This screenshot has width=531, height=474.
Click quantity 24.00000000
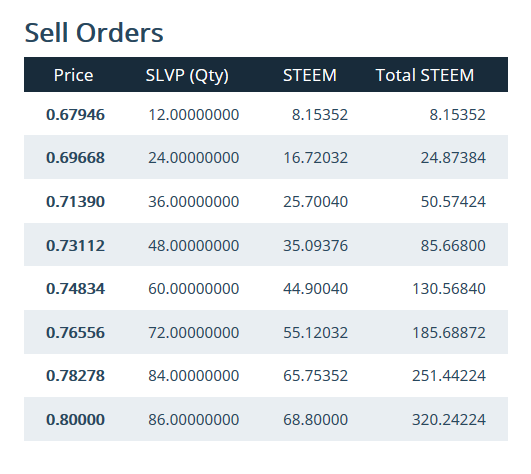[194, 157]
